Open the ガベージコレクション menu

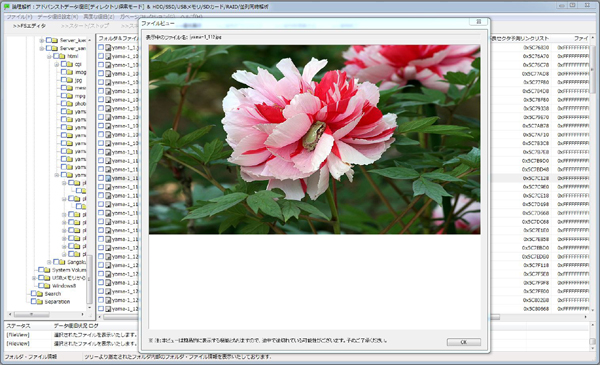pyautogui.click(x=147, y=17)
